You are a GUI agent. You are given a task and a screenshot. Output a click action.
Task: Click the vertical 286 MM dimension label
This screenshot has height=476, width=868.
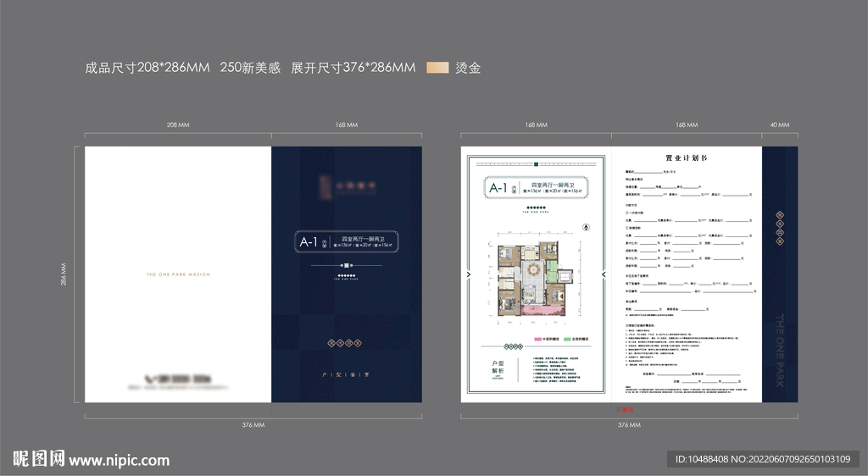pos(63,274)
